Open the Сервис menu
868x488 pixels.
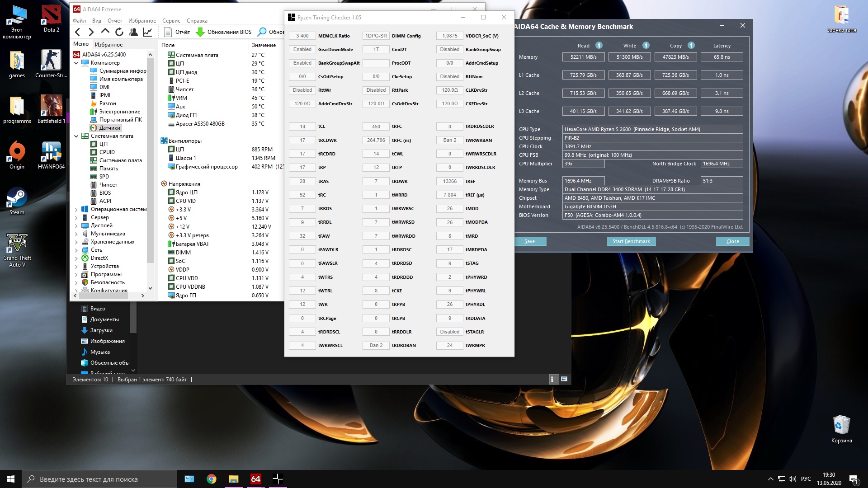pyautogui.click(x=171, y=21)
